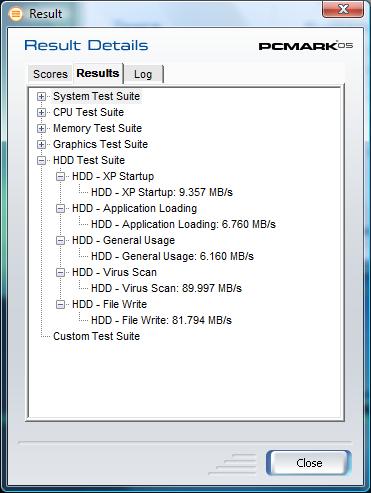Expand the System Test Suite node
The image size is (371, 493).
[x=41, y=96]
